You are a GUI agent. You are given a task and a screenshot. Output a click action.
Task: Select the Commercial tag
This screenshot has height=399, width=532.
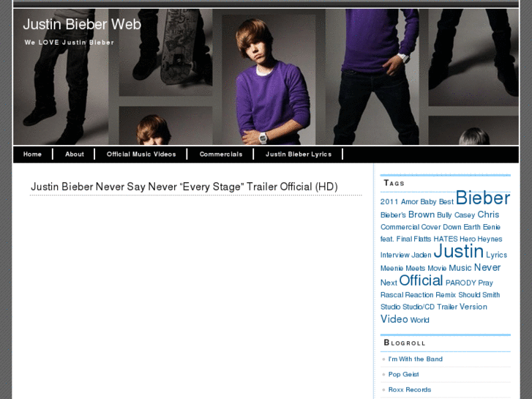(400, 227)
